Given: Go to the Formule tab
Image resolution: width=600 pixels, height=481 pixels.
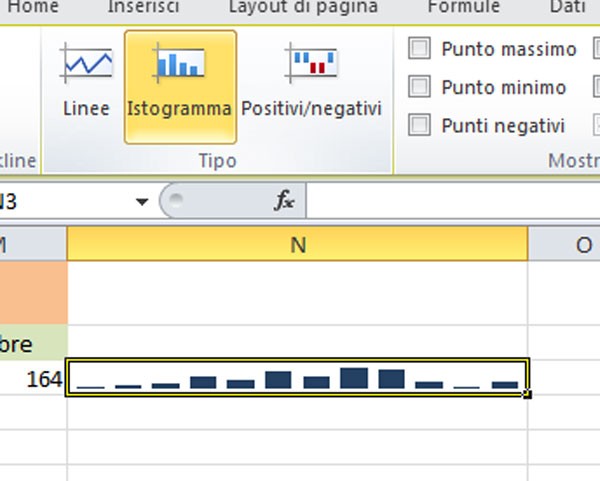Looking at the screenshot, I should click(x=463, y=8).
